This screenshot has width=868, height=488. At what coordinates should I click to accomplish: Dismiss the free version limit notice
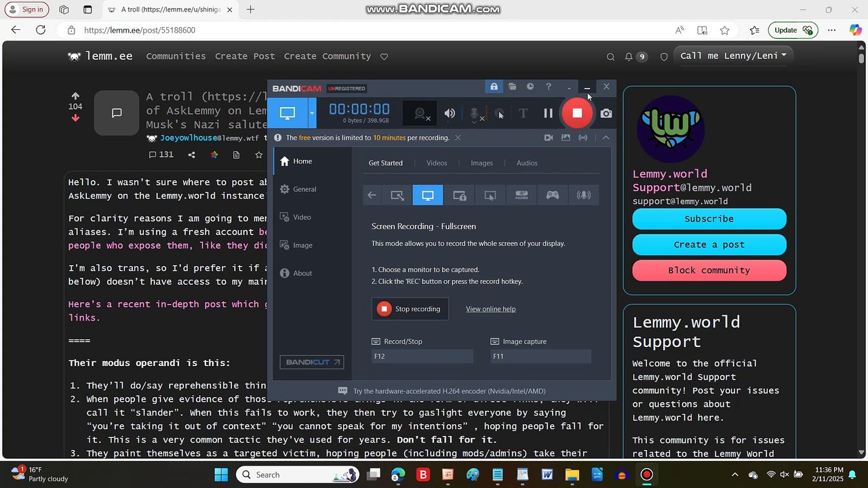tap(458, 138)
